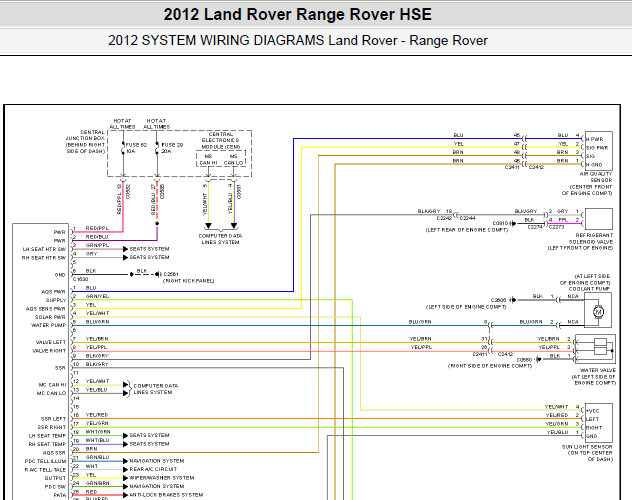Select connector label "C2551"
Image resolution: width=632 pixels, height=500 pixels.
click(171, 274)
